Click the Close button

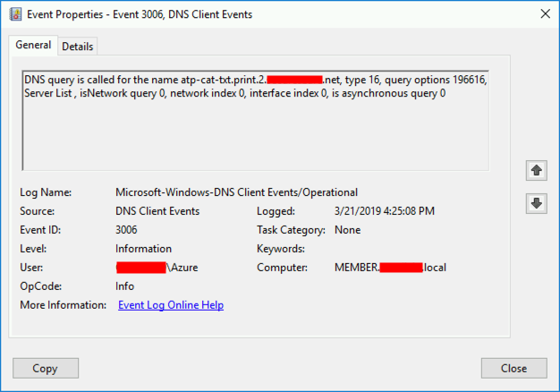(513, 368)
